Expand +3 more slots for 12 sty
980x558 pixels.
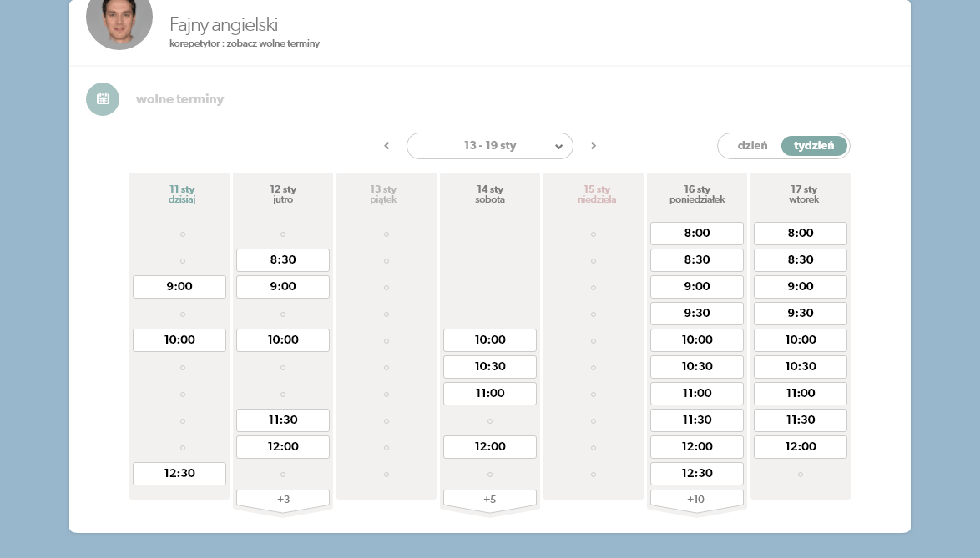pos(283,499)
